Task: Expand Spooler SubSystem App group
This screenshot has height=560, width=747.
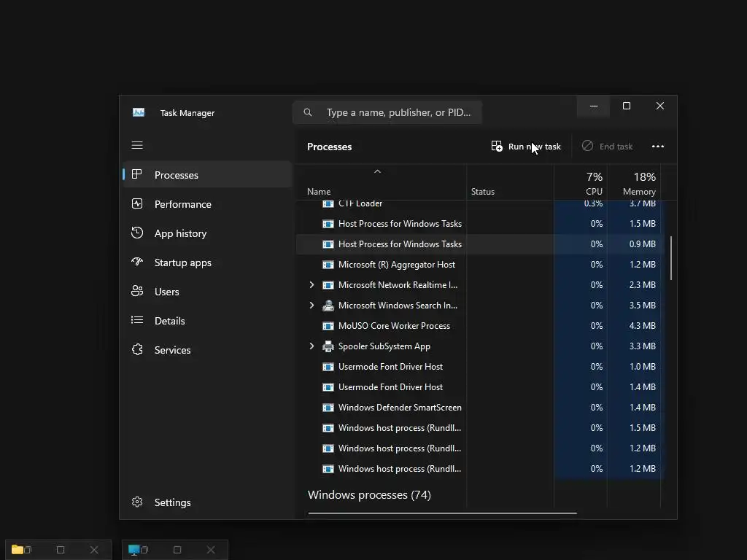Action: 311,346
